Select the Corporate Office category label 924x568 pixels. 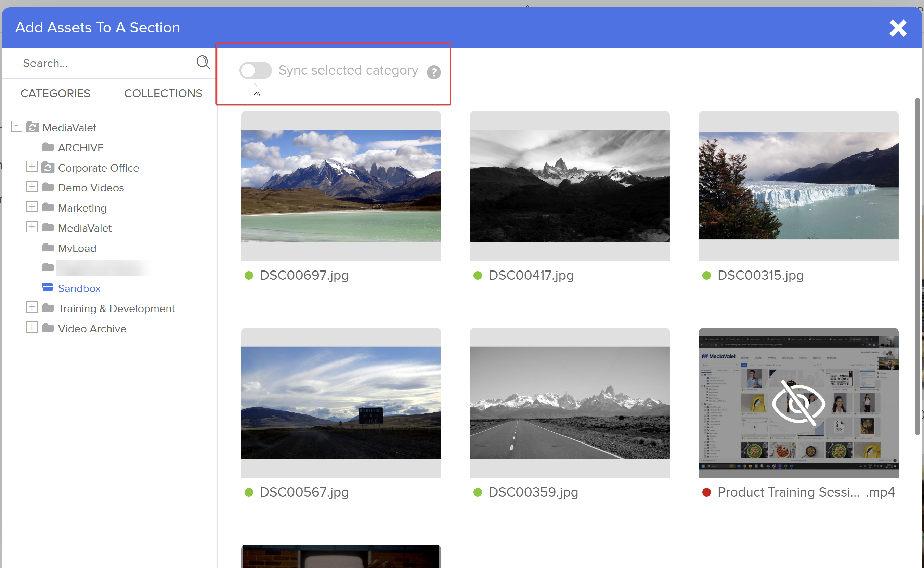99,168
